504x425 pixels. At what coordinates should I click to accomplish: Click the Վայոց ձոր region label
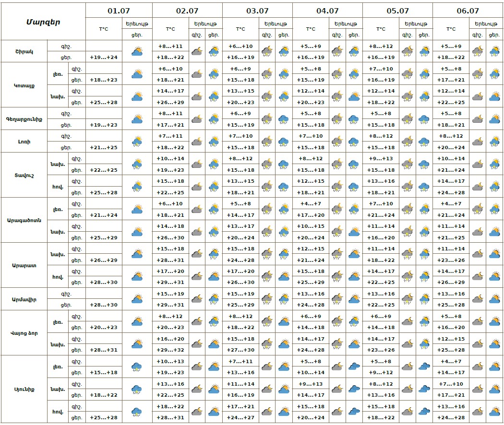[24, 333]
